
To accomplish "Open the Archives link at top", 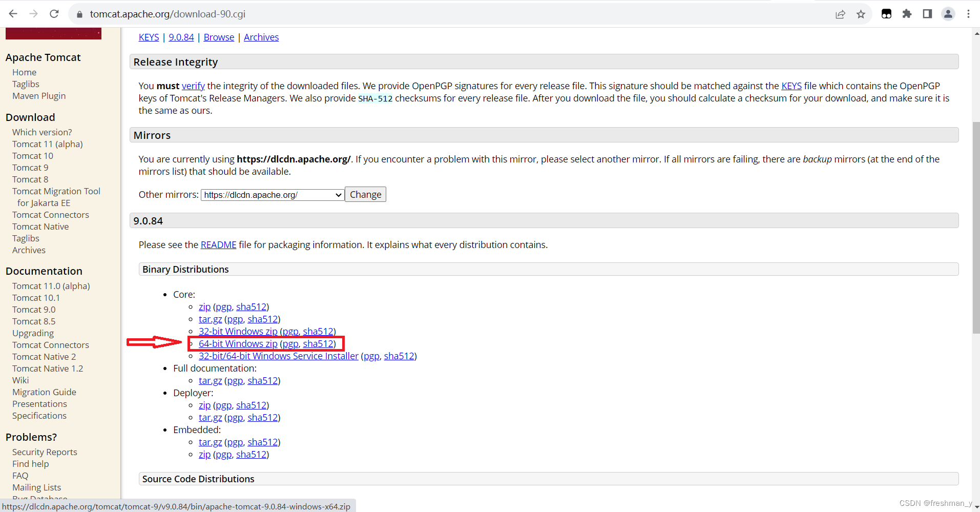I will click(x=261, y=37).
